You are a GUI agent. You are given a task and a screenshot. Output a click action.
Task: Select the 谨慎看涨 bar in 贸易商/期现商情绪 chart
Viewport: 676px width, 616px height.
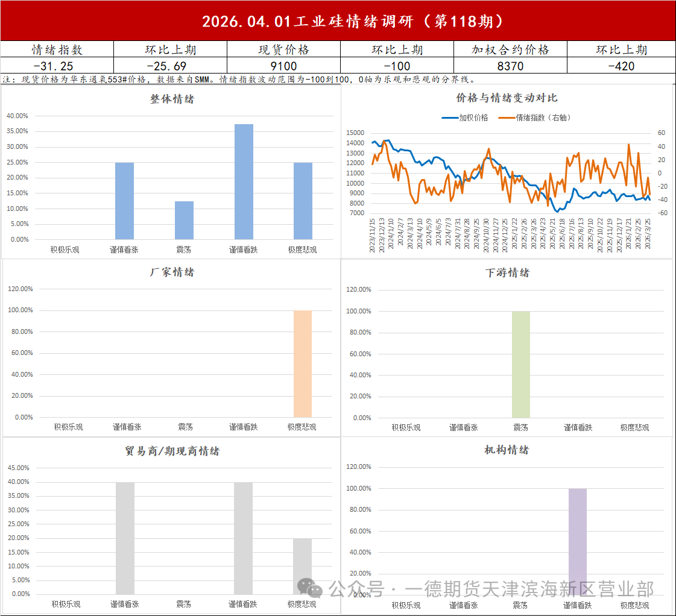pyautogui.click(x=125, y=538)
